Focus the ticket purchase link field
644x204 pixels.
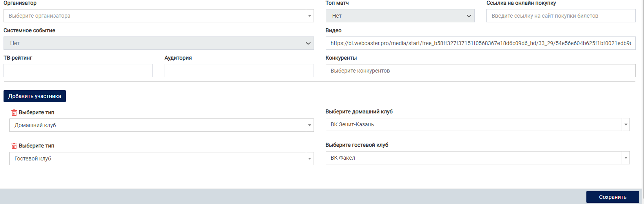coord(561,16)
